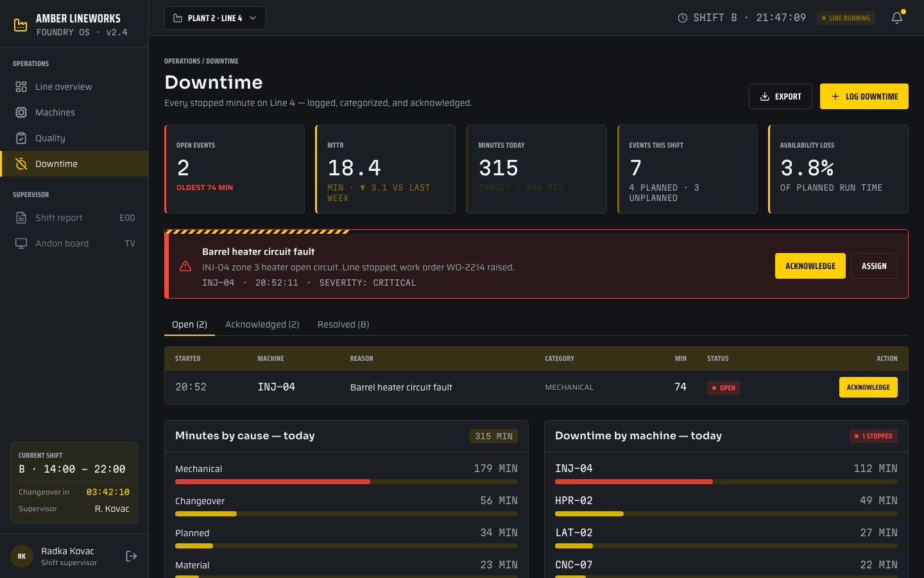Open Shift report EOD item
Viewport: 924px width, 578px height.
[x=74, y=218]
